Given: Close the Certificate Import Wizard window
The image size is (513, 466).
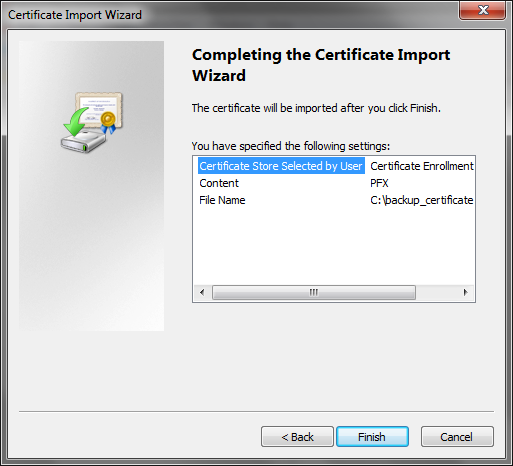Looking at the screenshot, I should coord(482,10).
